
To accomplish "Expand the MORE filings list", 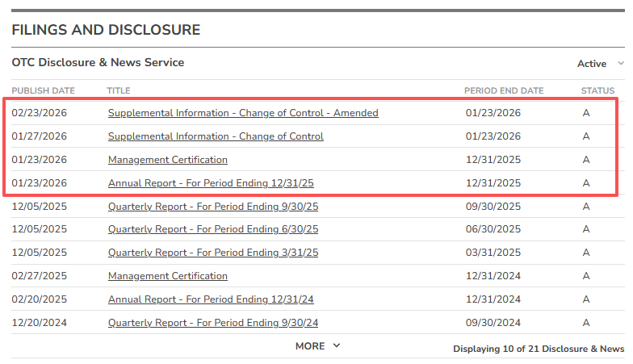I will tap(310, 346).
